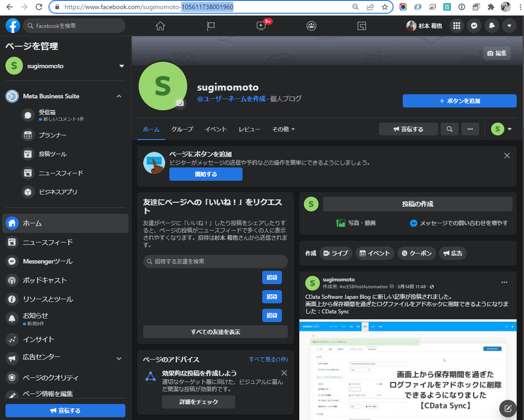This screenshot has height=420, width=524.
Task: Click the 投稿の作成 button
Action: [x=418, y=204]
